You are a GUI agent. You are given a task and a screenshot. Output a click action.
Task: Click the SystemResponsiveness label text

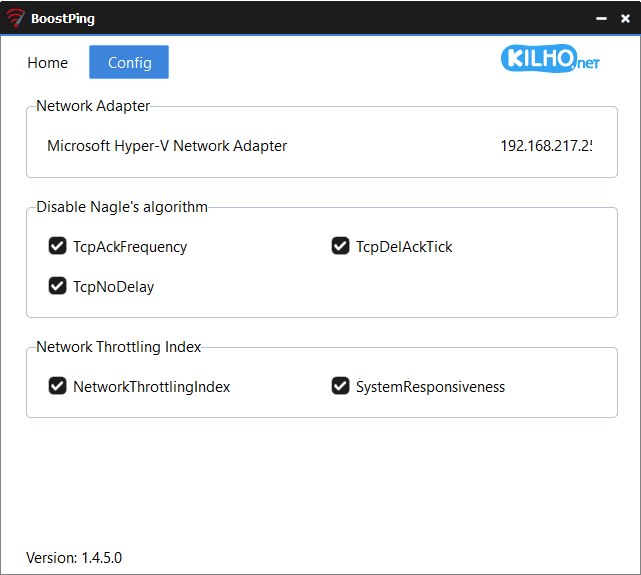click(x=430, y=386)
